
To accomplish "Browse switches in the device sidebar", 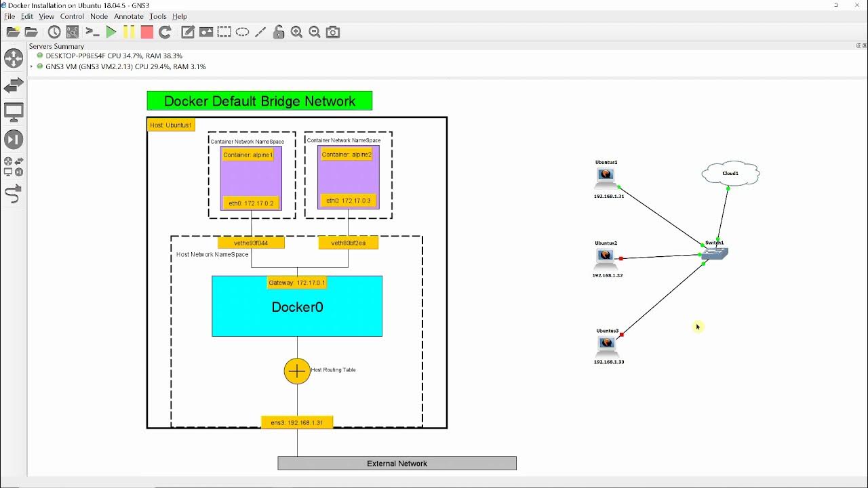I will 14,85.
